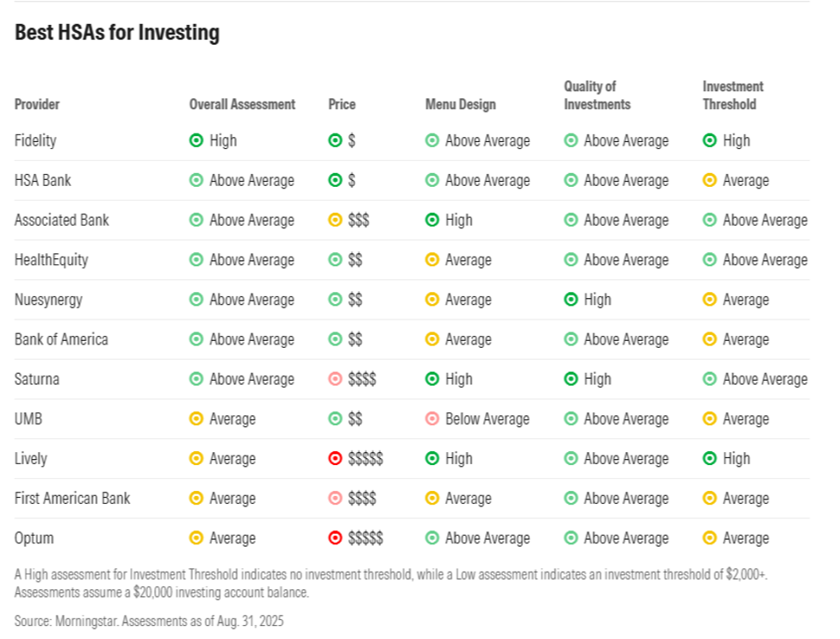Screen dimensions: 840x639
Task: Click the Source: Morningstar footnote text
Action: coord(149,621)
